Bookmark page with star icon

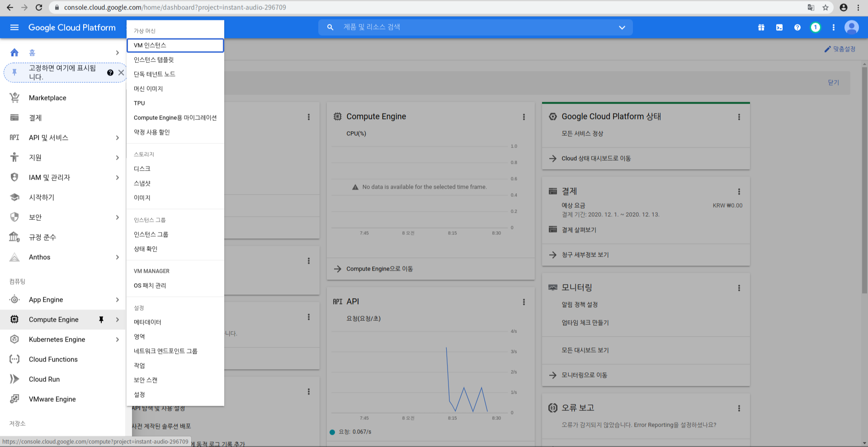pyautogui.click(x=826, y=7)
